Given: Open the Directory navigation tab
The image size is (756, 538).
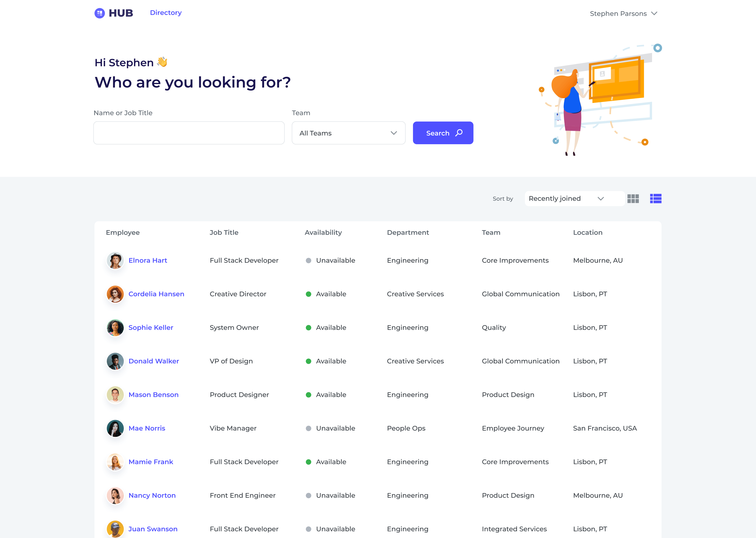Looking at the screenshot, I should [166, 13].
